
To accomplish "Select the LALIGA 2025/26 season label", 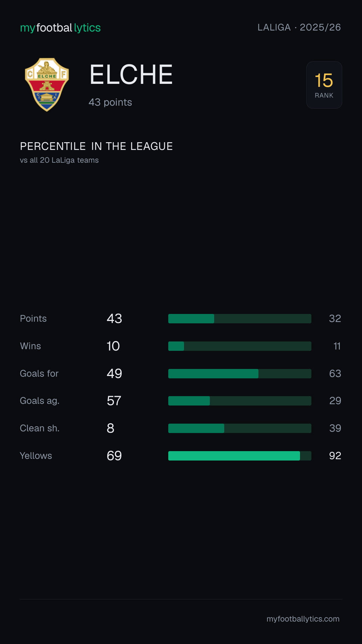I will [x=299, y=27].
